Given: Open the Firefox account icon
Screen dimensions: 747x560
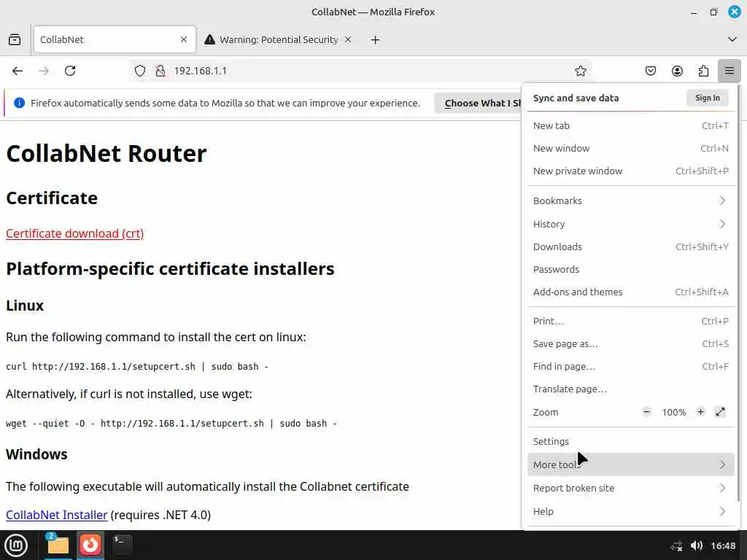Looking at the screenshot, I should click(x=677, y=71).
